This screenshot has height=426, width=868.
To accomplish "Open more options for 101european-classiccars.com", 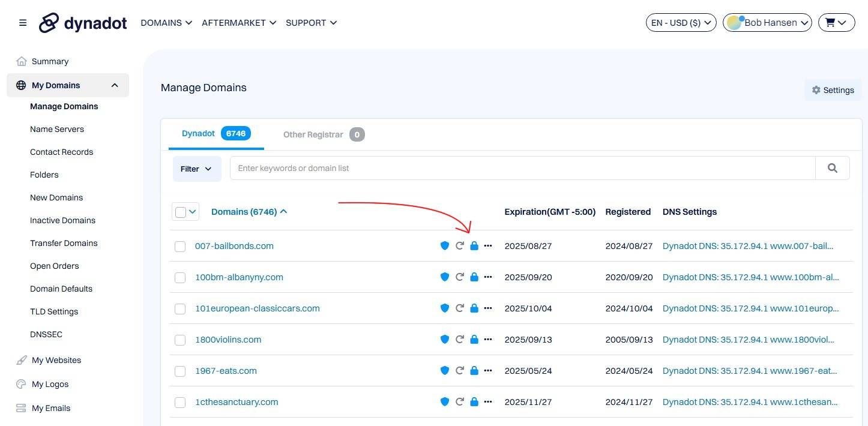I will [488, 308].
